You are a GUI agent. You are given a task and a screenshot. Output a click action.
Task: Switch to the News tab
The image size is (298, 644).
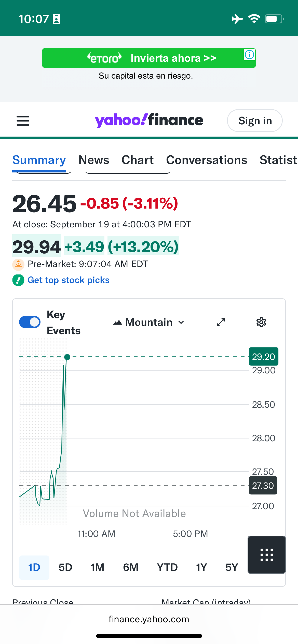coord(94,160)
